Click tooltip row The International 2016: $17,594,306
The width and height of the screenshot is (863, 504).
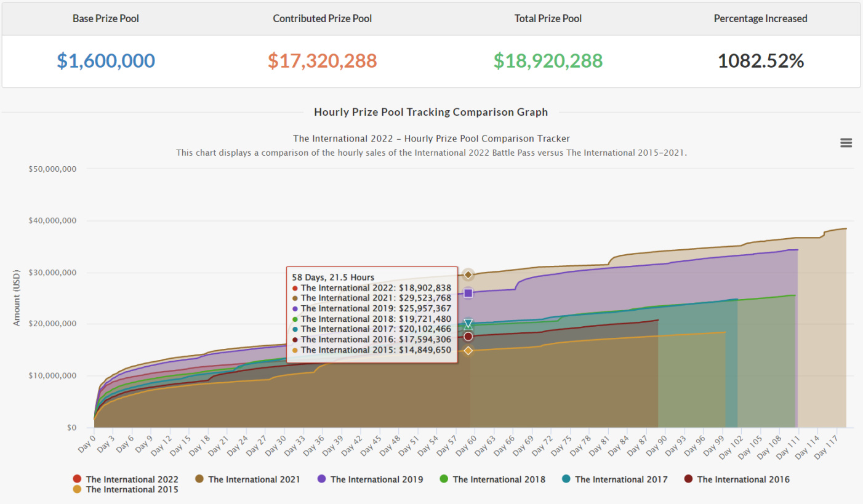point(372,340)
